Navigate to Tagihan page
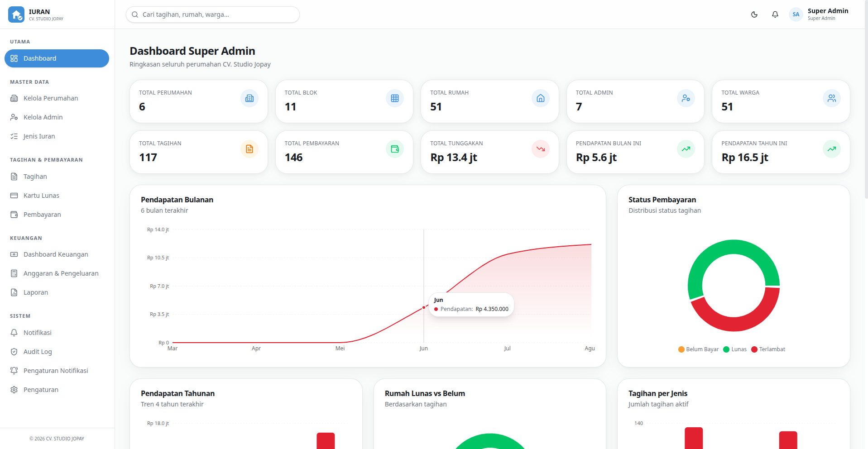Image resolution: width=868 pixels, height=449 pixels. (57, 177)
